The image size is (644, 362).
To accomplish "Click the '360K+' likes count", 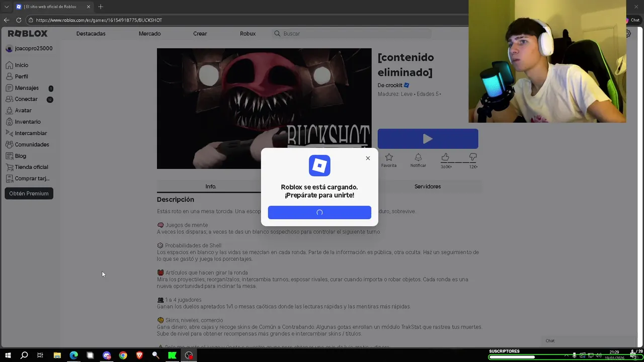I will pyautogui.click(x=446, y=167).
